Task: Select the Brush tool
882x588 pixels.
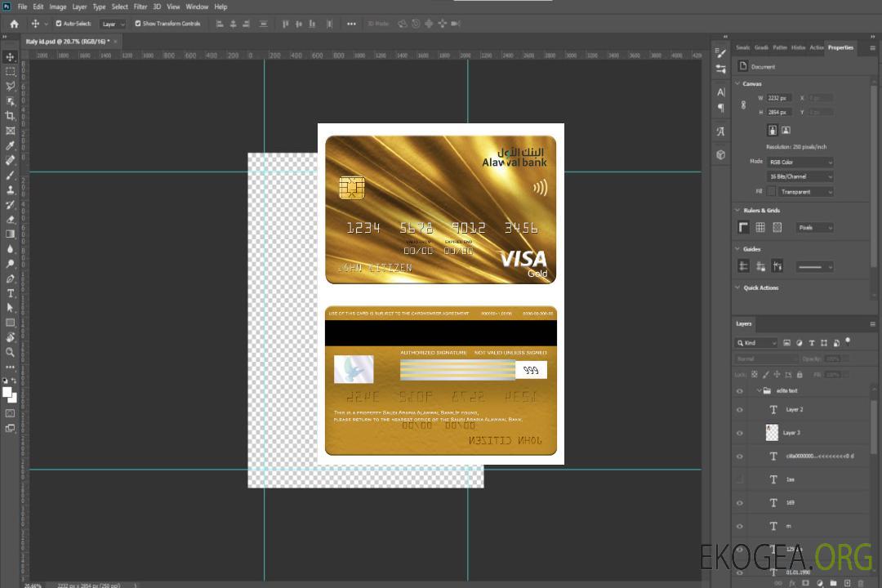Action: (10, 175)
